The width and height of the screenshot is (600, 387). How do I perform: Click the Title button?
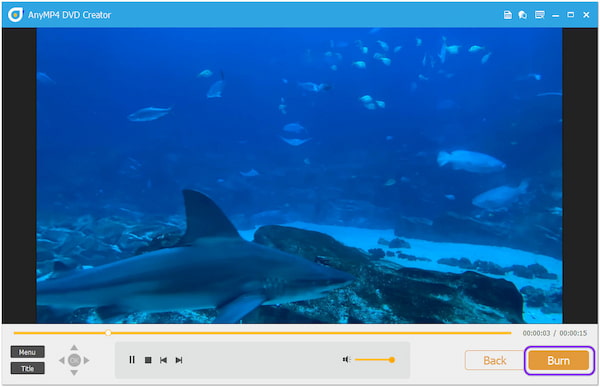tap(28, 369)
